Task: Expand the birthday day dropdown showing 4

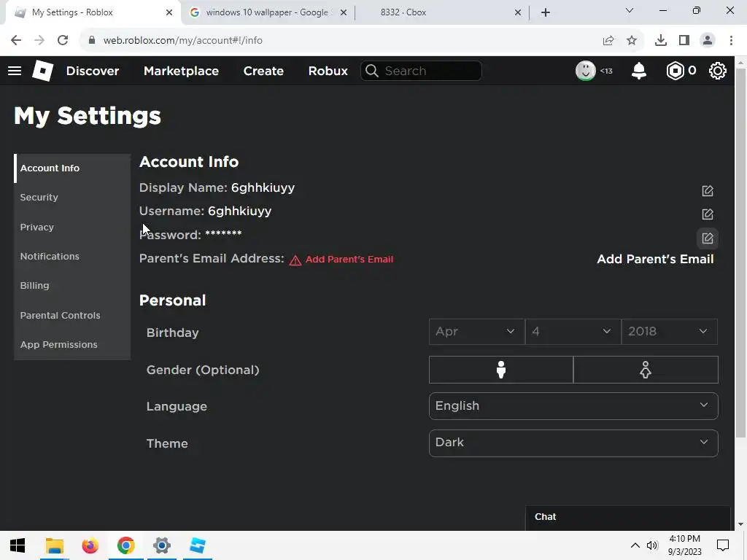Action: point(573,332)
